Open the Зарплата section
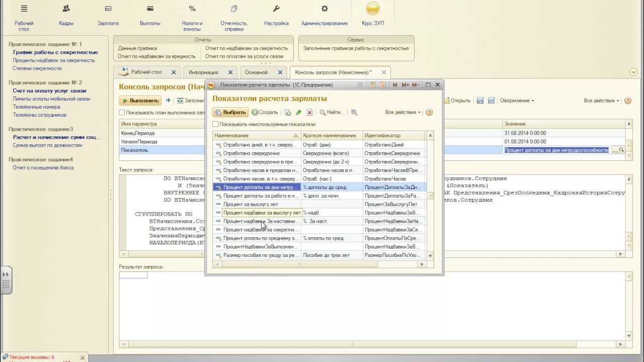Screen dimensions: 644x362 tap(108, 16)
